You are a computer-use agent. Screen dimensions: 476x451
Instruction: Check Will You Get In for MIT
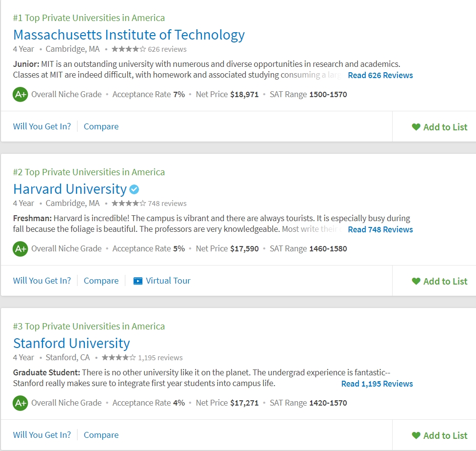pyautogui.click(x=42, y=126)
